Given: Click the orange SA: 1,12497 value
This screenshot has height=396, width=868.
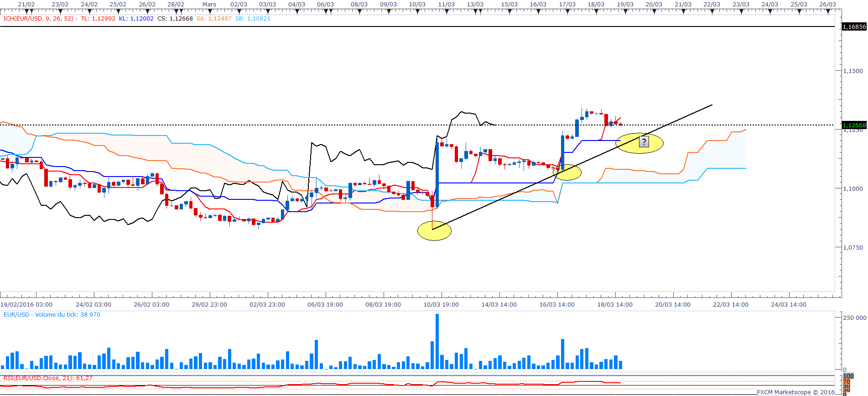Looking at the screenshot, I should (x=214, y=19).
